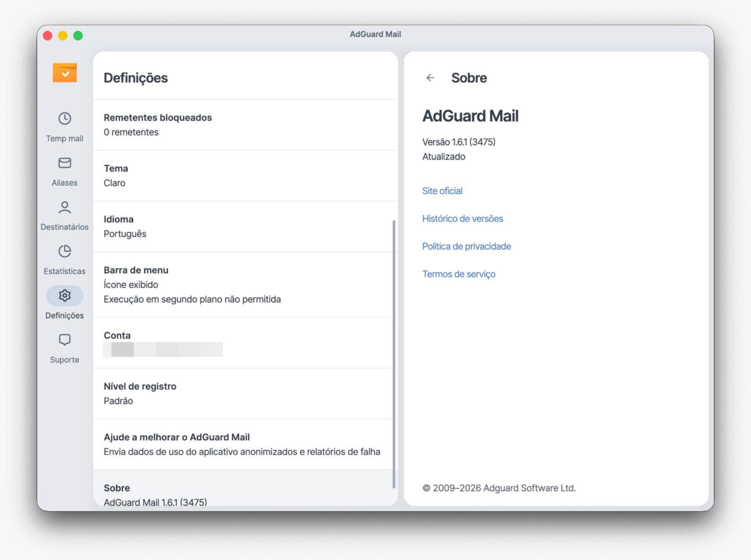
Task: Select the Sobre settings row
Action: [x=245, y=488]
